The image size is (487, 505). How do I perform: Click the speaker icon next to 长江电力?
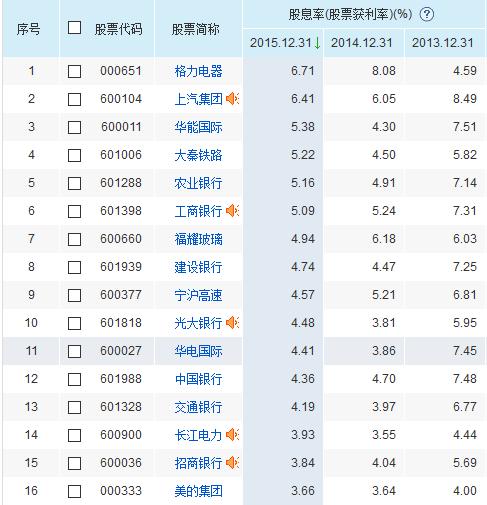click(232, 435)
